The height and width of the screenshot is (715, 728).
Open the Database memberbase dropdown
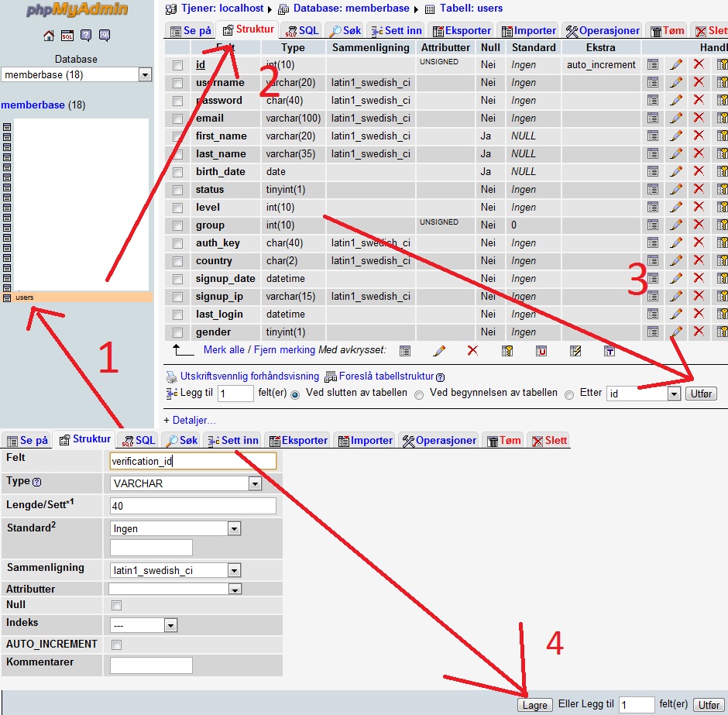point(77,74)
